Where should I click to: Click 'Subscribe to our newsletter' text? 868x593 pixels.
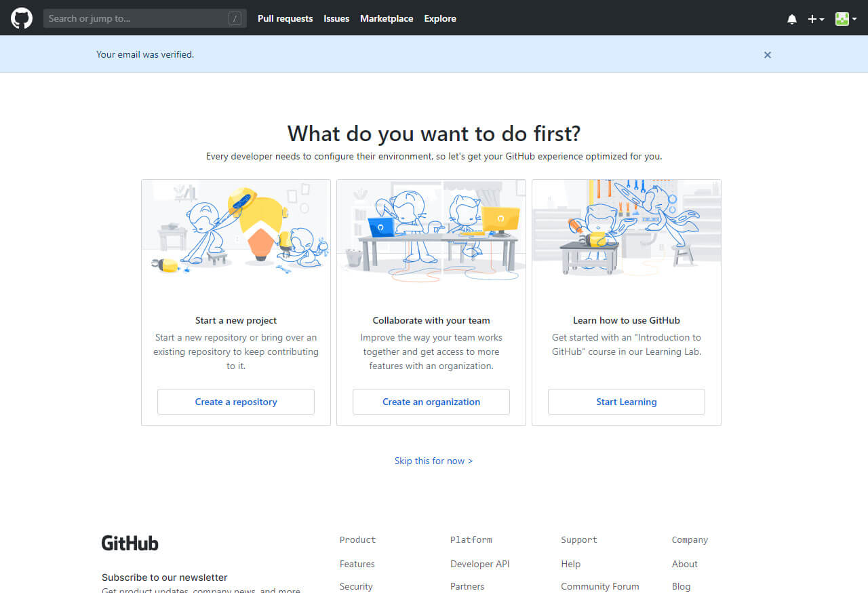[x=165, y=577]
